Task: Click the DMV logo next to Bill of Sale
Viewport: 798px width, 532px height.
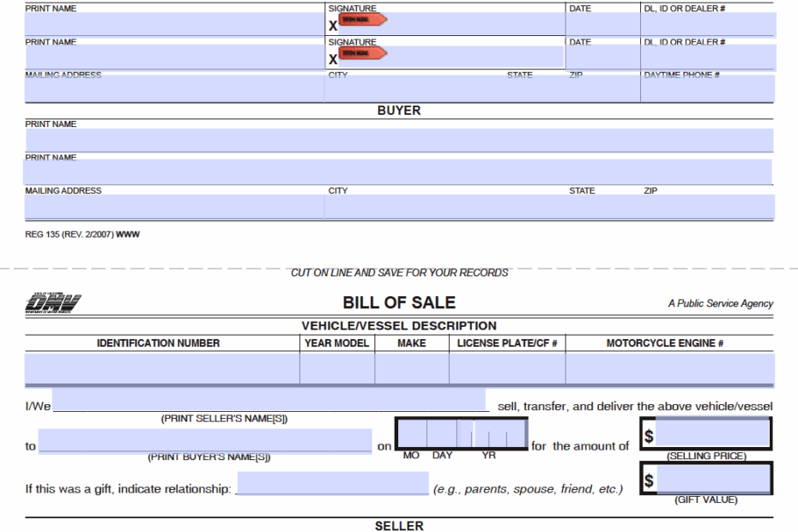Action: [x=51, y=302]
